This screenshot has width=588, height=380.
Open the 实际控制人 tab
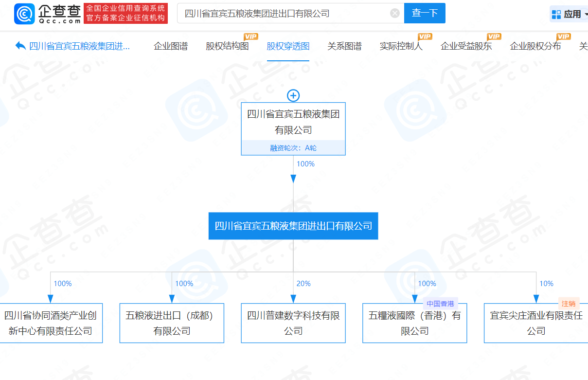(401, 46)
